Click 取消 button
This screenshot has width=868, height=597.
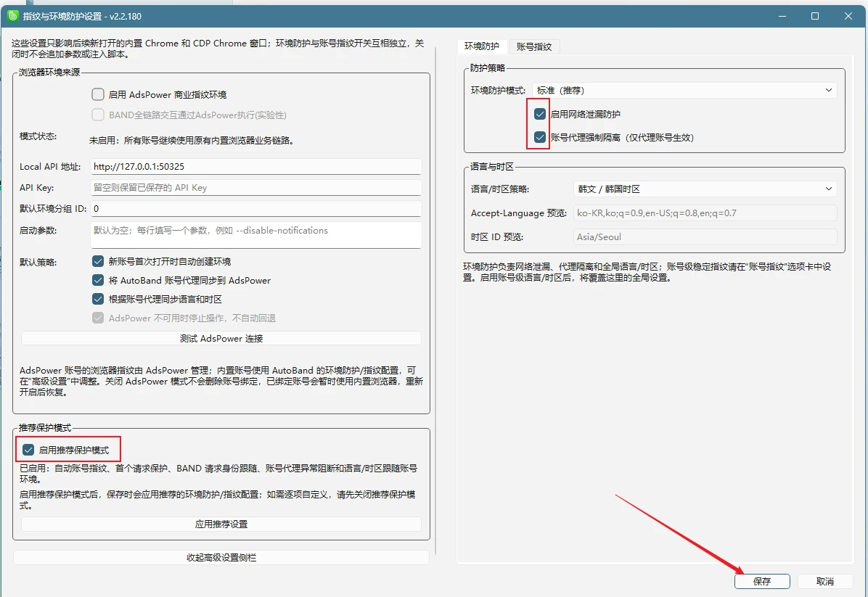coord(825,581)
